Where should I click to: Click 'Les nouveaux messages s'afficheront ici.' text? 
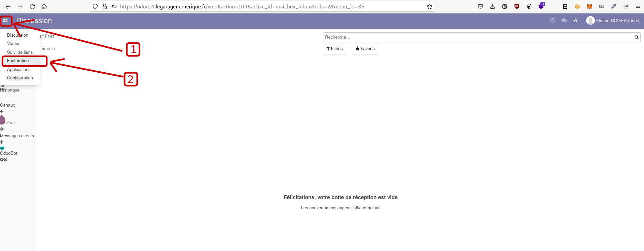tap(341, 208)
